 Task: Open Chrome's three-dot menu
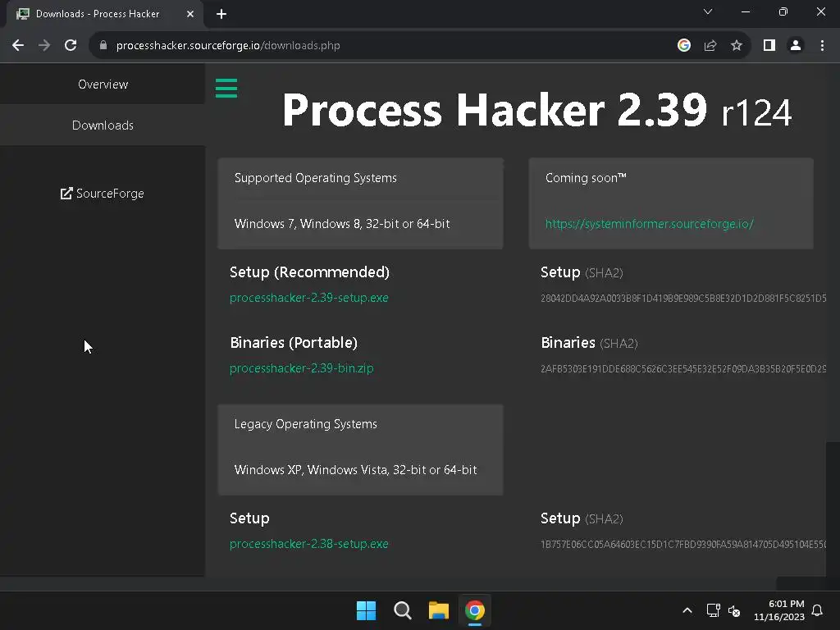tap(822, 46)
